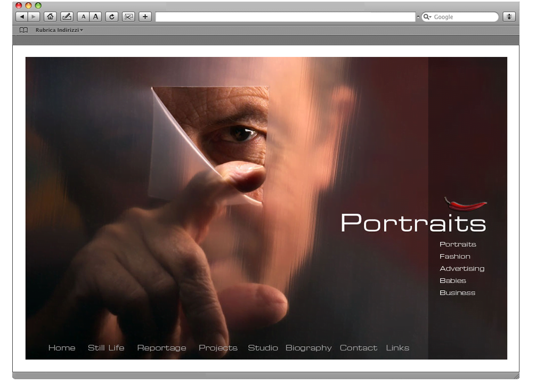Viewport: 536px width, 392px height.
Task: Open the Google search engine magnifier dropdown
Action: click(427, 17)
